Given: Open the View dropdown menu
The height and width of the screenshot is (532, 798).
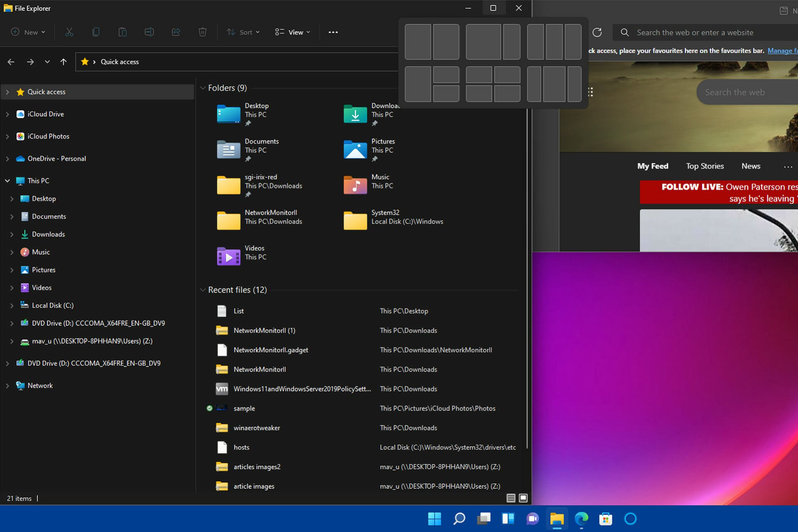Looking at the screenshot, I should coord(293,32).
